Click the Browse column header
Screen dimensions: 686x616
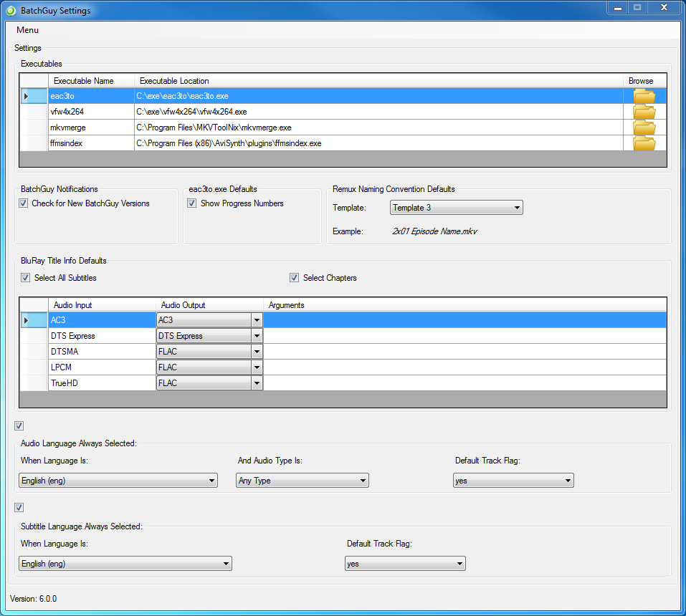click(645, 81)
